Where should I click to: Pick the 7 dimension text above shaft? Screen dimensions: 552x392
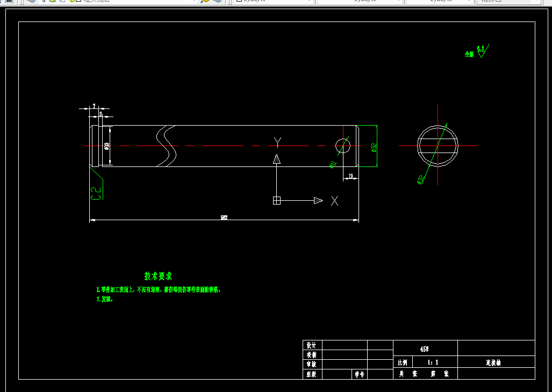94,106
